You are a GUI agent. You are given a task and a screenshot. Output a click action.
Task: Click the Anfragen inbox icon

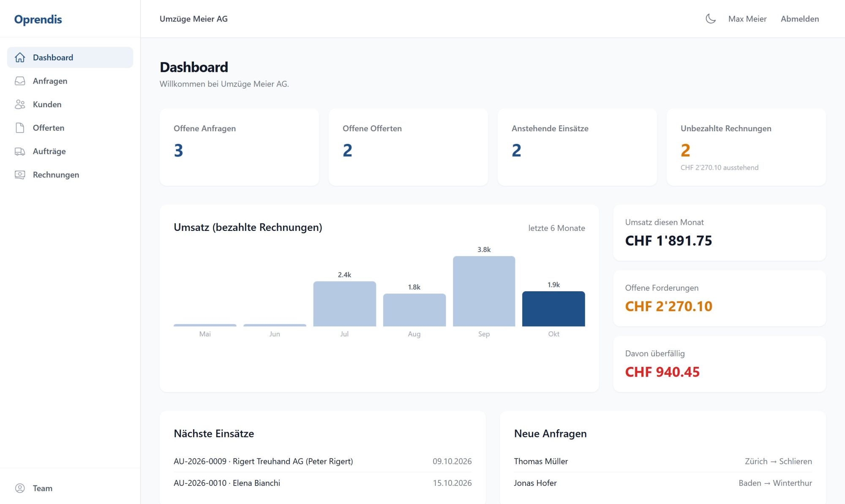coord(20,81)
